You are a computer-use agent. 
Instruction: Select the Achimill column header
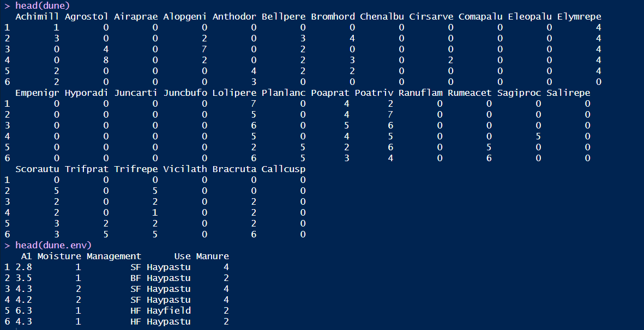(37, 16)
